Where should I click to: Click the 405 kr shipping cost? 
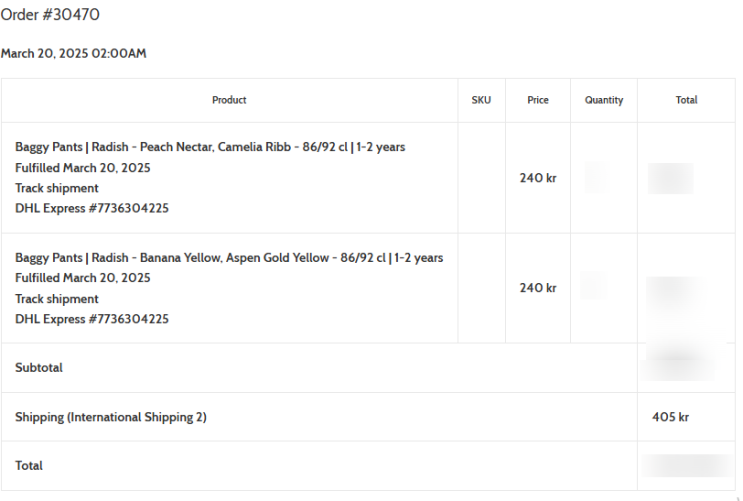670,417
